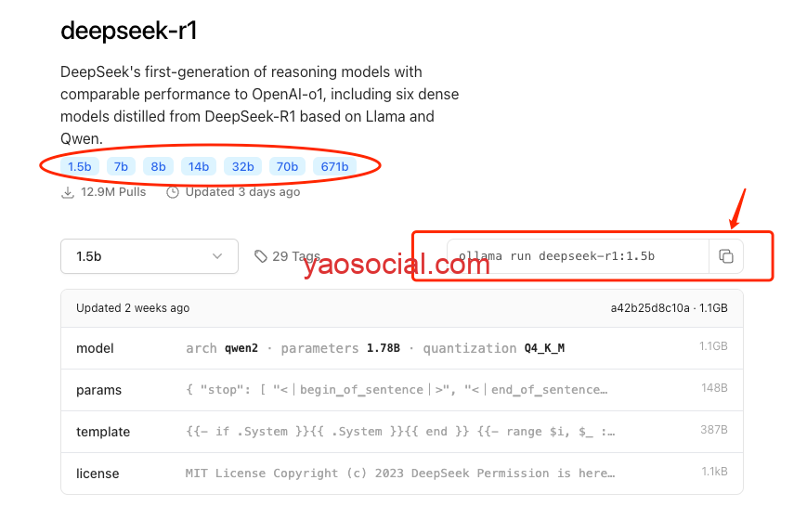
Task: Click the download icon next to Pulls
Action: [x=68, y=192]
